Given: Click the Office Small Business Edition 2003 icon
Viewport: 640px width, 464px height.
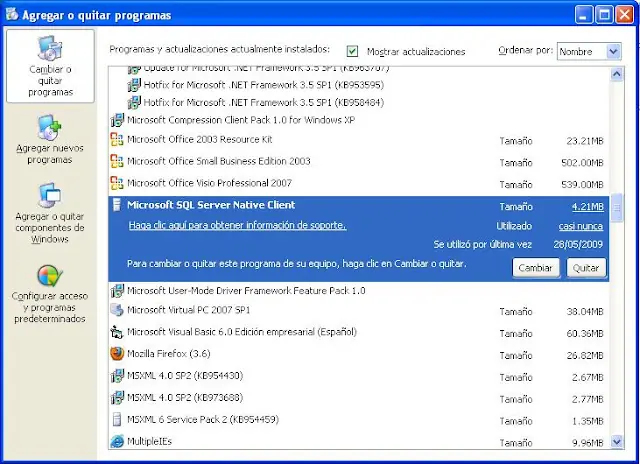Looking at the screenshot, I should click(117, 161).
